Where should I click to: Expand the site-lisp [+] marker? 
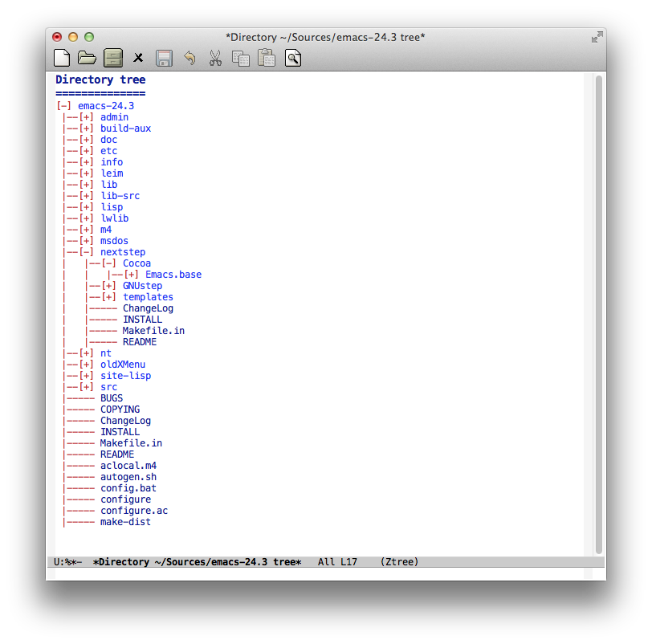[86, 376]
